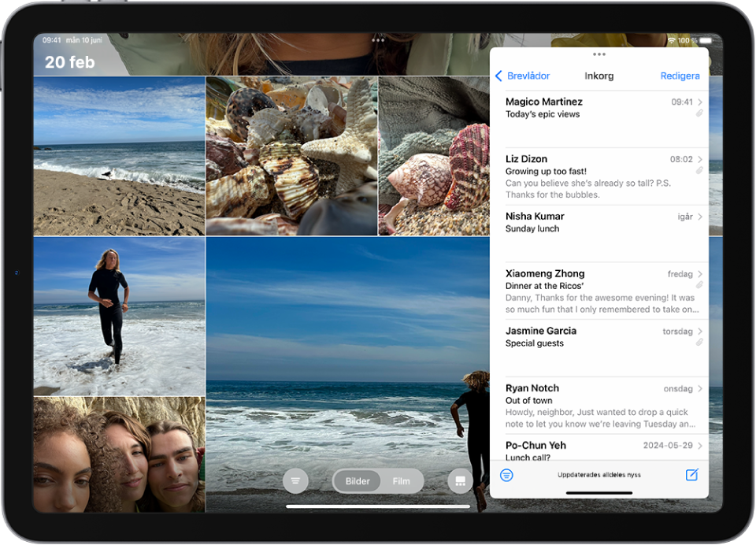Screen dimensions: 756x545
Task: Open the email 'Growing up too fast!'
Action: click(x=599, y=176)
